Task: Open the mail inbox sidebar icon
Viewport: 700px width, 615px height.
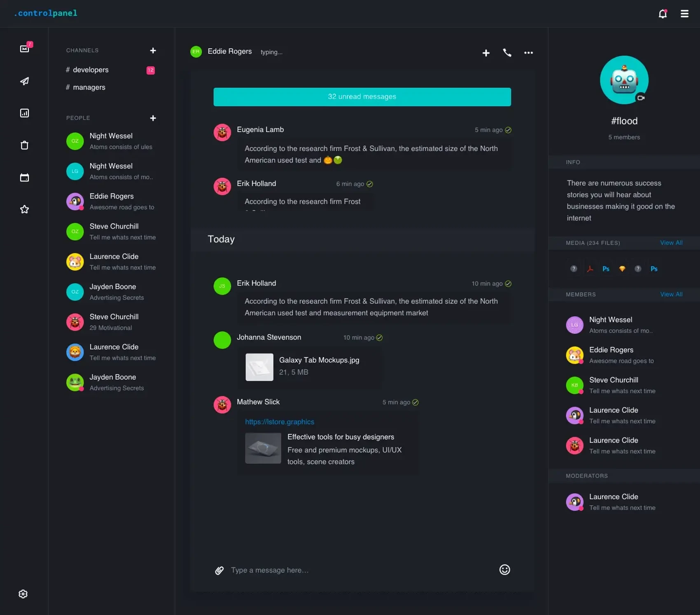Action: click(x=24, y=49)
